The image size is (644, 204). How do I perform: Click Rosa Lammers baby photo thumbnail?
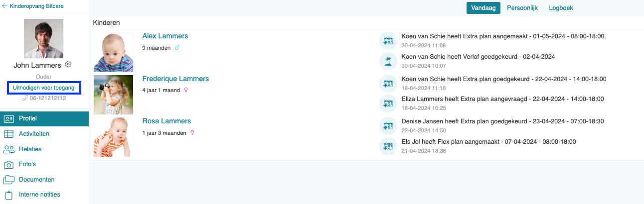[x=113, y=137]
